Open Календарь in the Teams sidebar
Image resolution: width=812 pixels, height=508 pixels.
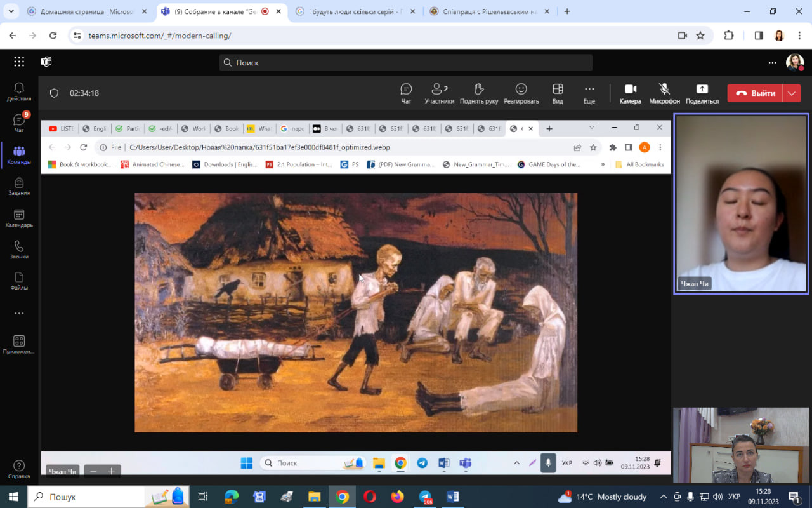[x=19, y=218]
